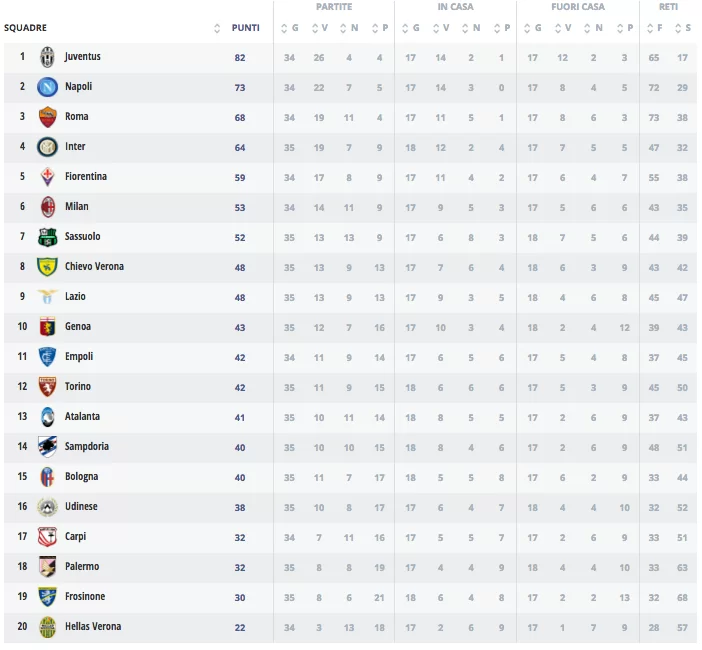Click the Fiorentina club crest

pyautogui.click(x=47, y=177)
